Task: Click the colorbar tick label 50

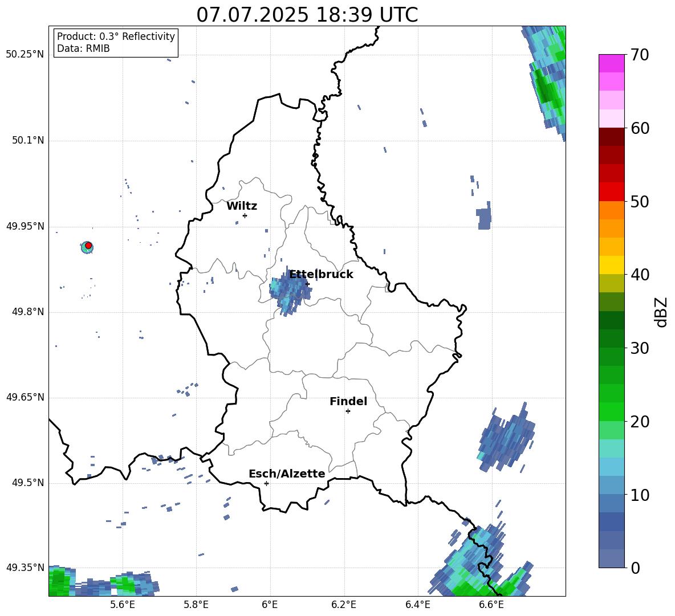Action: click(x=640, y=202)
